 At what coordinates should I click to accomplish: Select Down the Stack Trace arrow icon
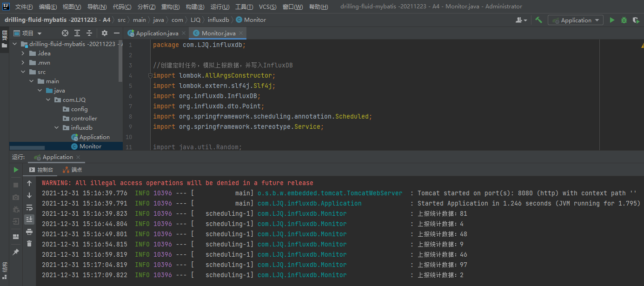29,195
